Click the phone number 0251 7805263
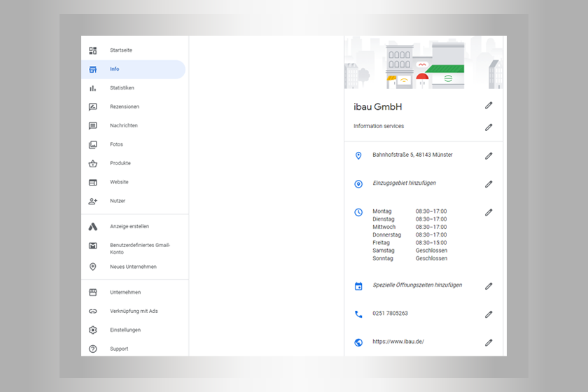This screenshot has width=588, height=392. tap(390, 313)
